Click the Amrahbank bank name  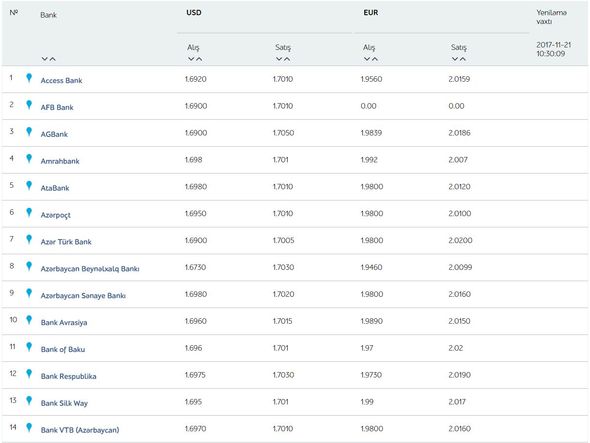60,161
